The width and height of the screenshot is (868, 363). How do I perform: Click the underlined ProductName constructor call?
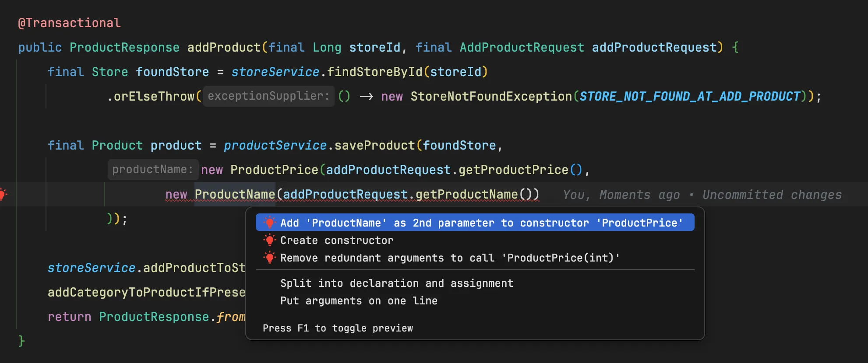[235, 194]
